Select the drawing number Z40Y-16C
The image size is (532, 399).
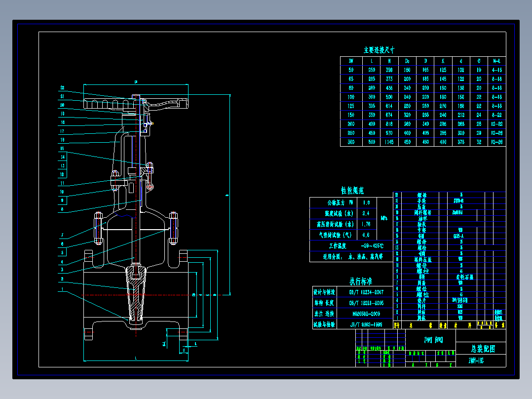[476, 361]
